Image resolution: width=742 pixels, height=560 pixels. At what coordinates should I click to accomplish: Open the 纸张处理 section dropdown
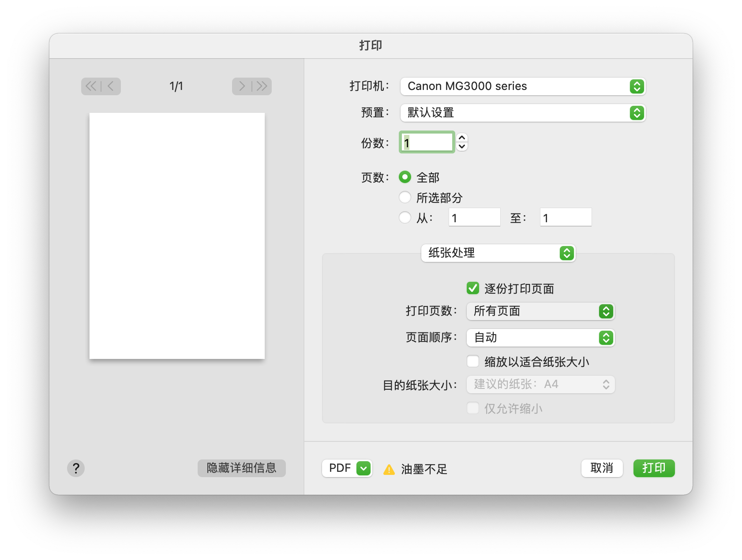(x=498, y=253)
